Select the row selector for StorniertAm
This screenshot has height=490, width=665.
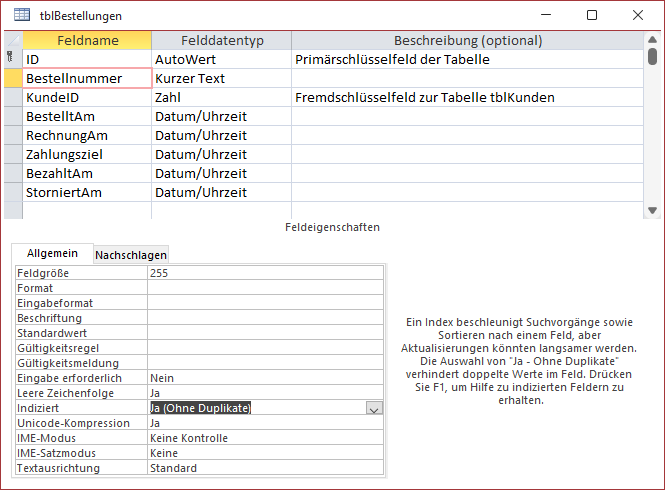pyautogui.click(x=13, y=193)
